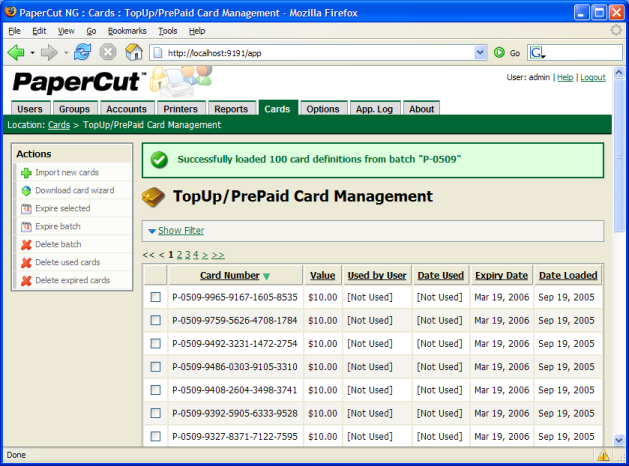
Task: Click the green success checkmark icon
Action: (x=159, y=160)
